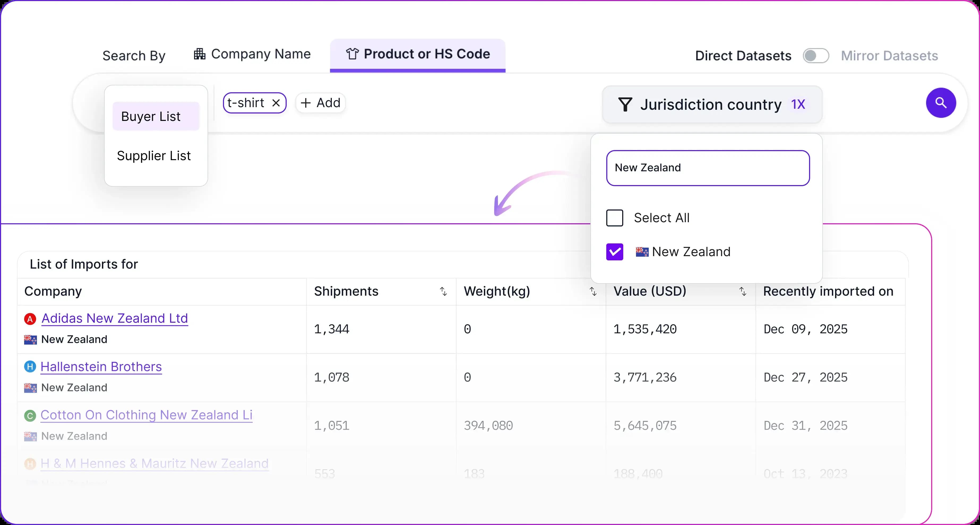Image resolution: width=980 pixels, height=525 pixels.
Task: Choose Buyer List option
Action: [x=156, y=116]
